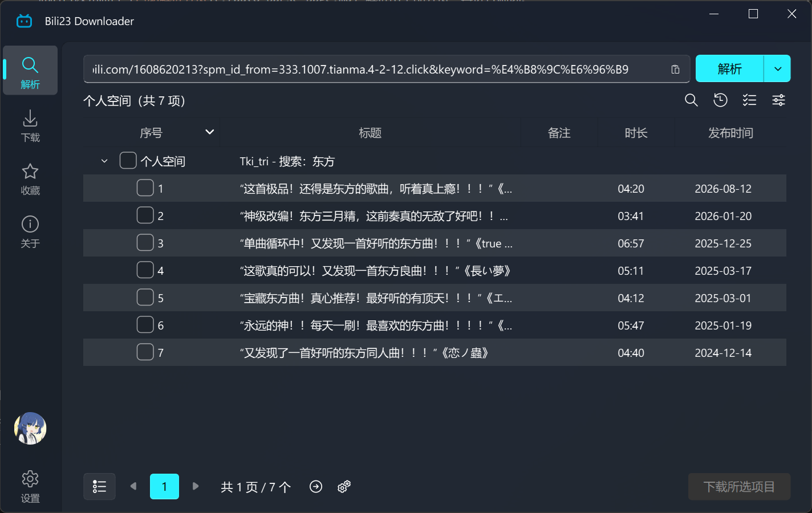
Task: Tick the checkbox for item 7
Action: (x=145, y=352)
